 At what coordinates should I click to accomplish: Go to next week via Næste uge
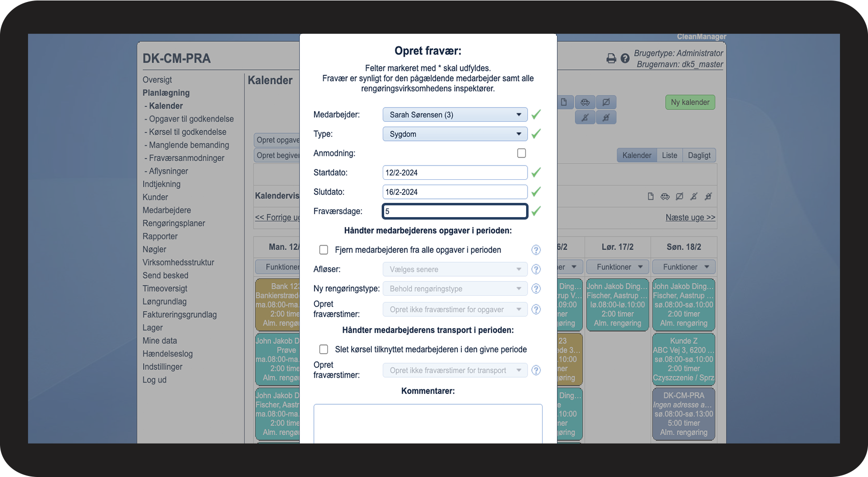[690, 218]
